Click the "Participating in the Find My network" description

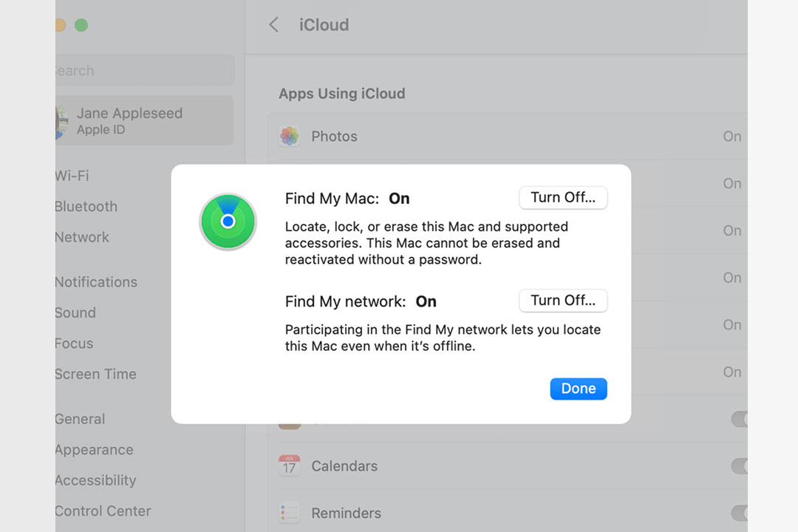coord(443,338)
